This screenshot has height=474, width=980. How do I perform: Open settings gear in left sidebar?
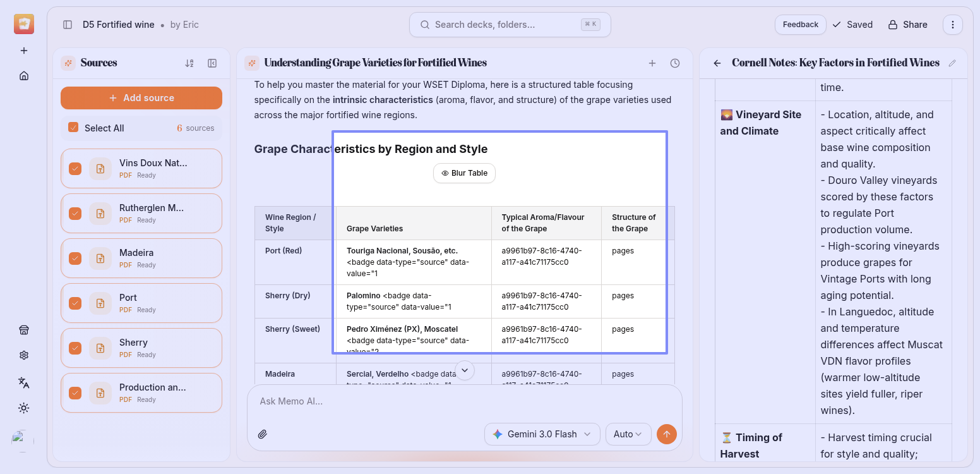24,355
